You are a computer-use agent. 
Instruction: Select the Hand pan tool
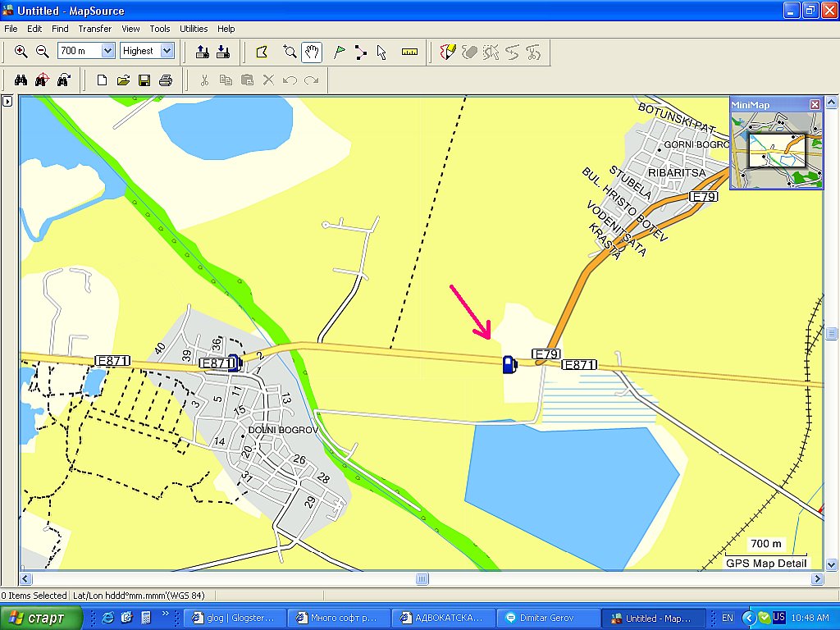click(312, 52)
